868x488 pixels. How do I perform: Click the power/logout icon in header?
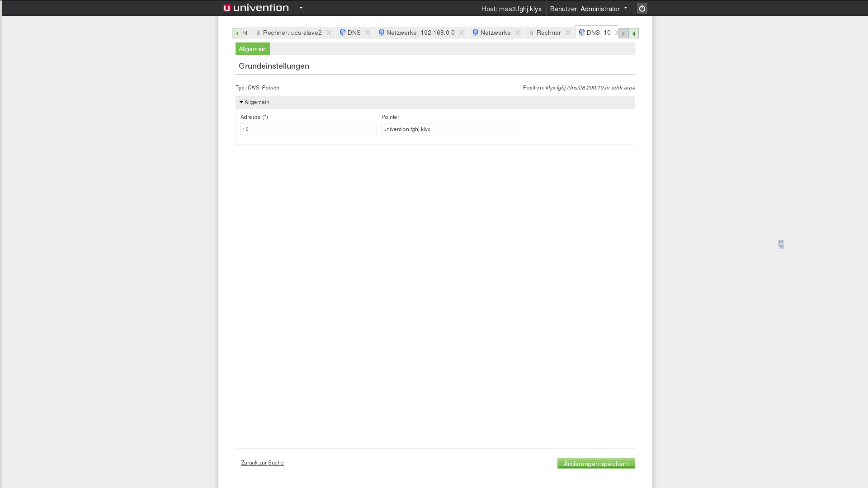tap(642, 9)
